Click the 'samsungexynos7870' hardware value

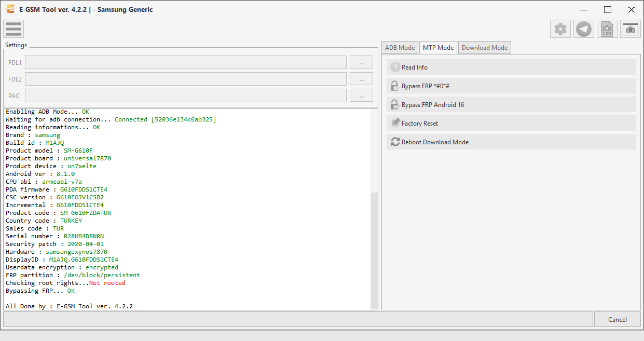pyautogui.click(x=76, y=252)
